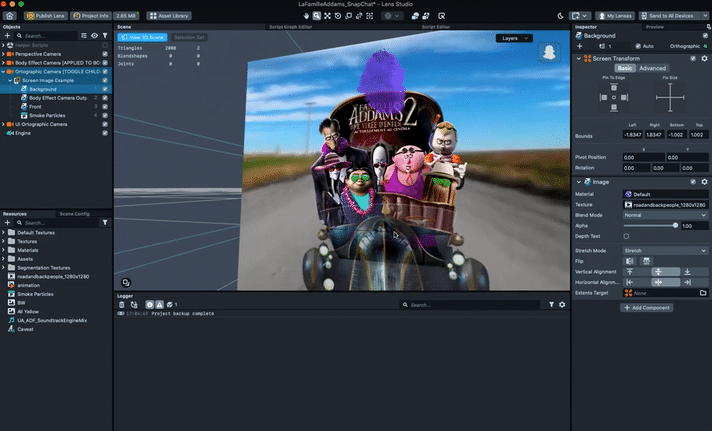
Task: Click the Logger filter funnel icon
Action: point(551,305)
